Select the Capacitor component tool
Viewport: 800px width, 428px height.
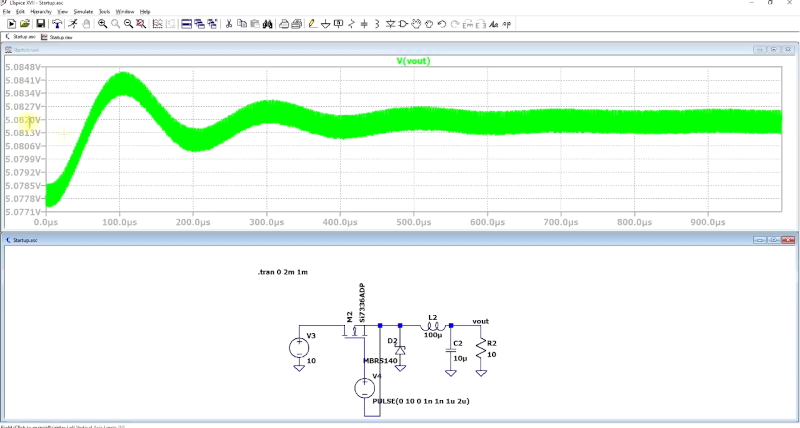(363, 23)
